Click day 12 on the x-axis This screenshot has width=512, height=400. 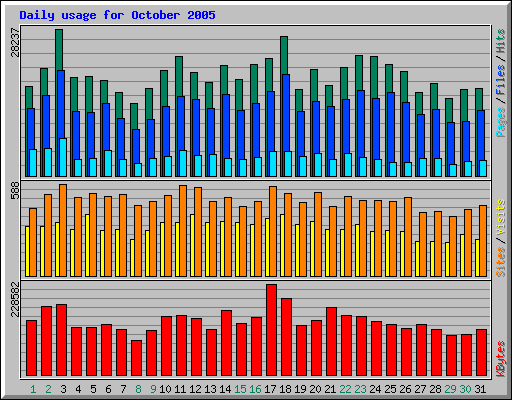point(195,389)
